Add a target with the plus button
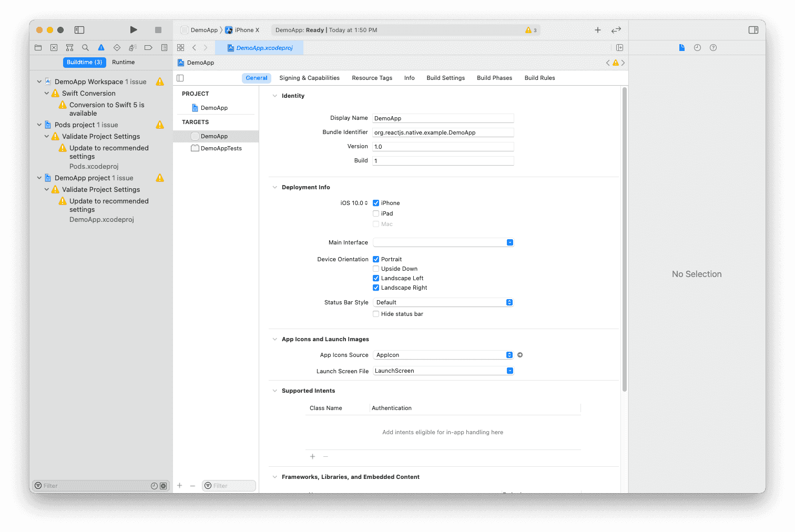The width and height of the screenshot is (795, 532). pos(180,486)
